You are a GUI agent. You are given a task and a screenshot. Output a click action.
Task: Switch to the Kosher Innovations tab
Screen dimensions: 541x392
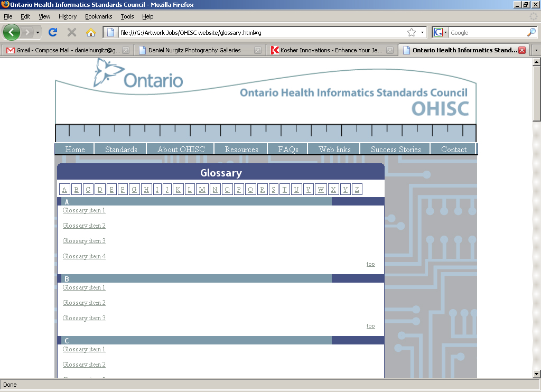[331, 50]
